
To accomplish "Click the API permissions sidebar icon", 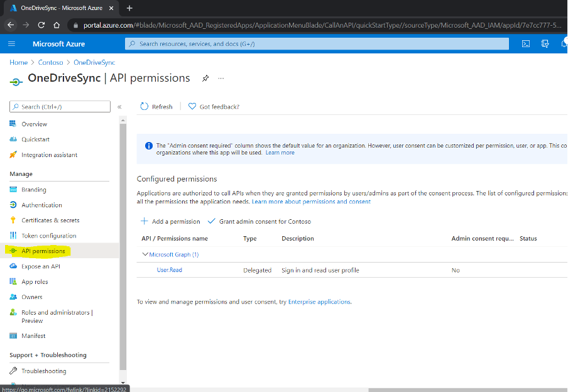I will click(x=13, y=251).
